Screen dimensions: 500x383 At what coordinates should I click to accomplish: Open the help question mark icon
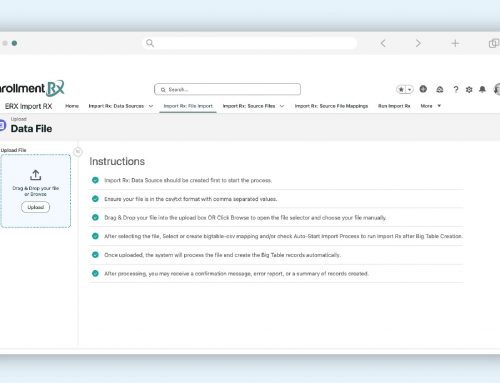tap(456, 89)
